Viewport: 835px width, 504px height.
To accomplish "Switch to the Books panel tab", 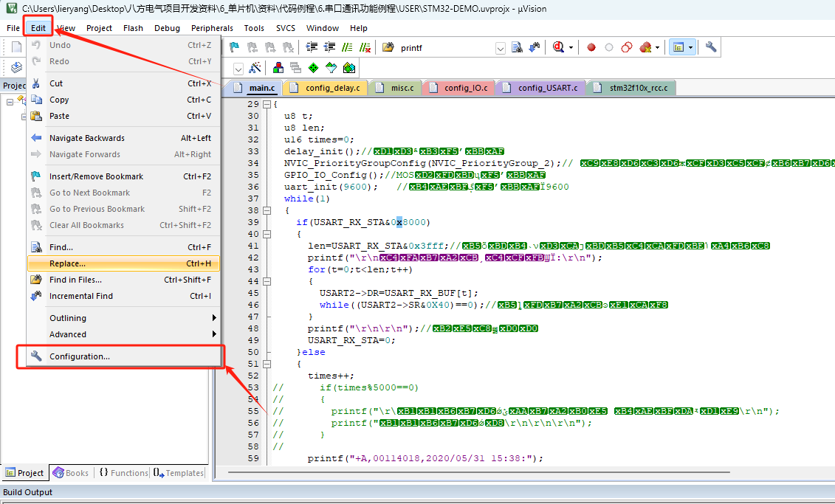I will (x=71, y=472).
